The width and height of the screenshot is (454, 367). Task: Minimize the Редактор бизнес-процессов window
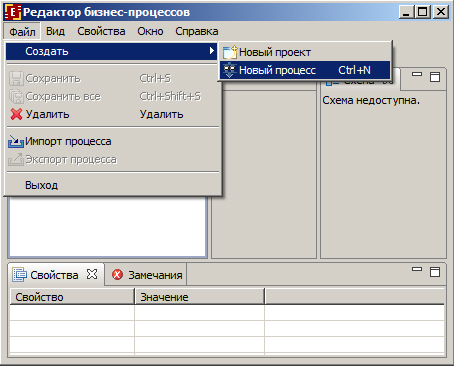coord(406,12)
